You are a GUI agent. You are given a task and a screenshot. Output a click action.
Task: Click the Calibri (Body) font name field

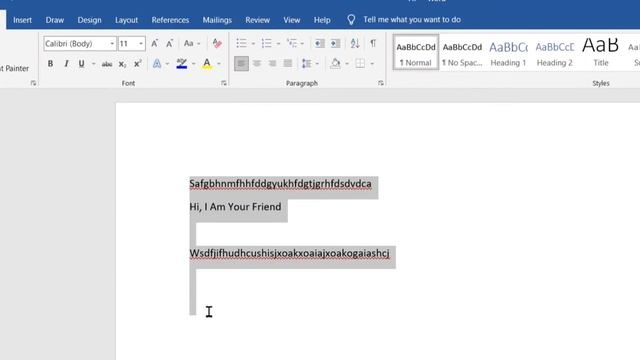pos(76,44)
